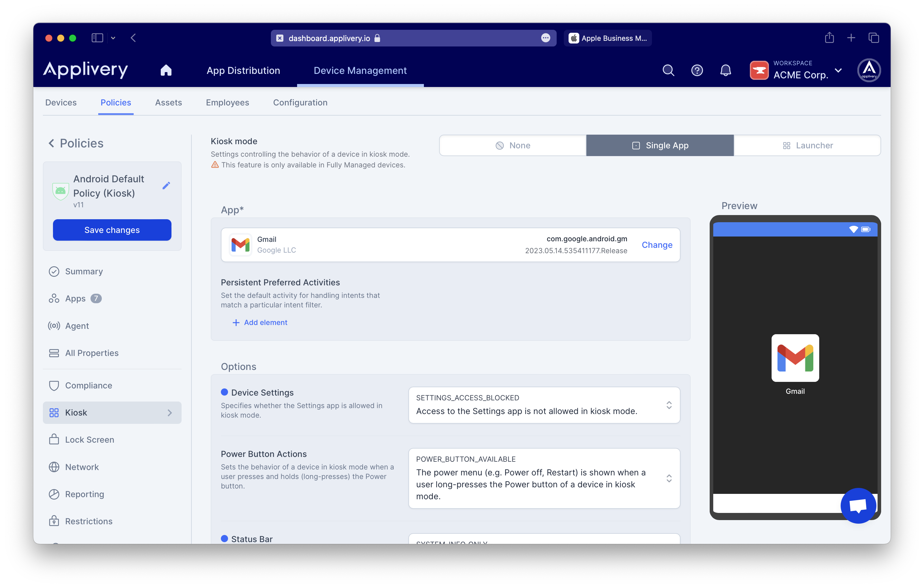This screenshot has width=924, height=588.
Task: Expand the Kiosk menu chevron
Action: (x=170, y=413)
